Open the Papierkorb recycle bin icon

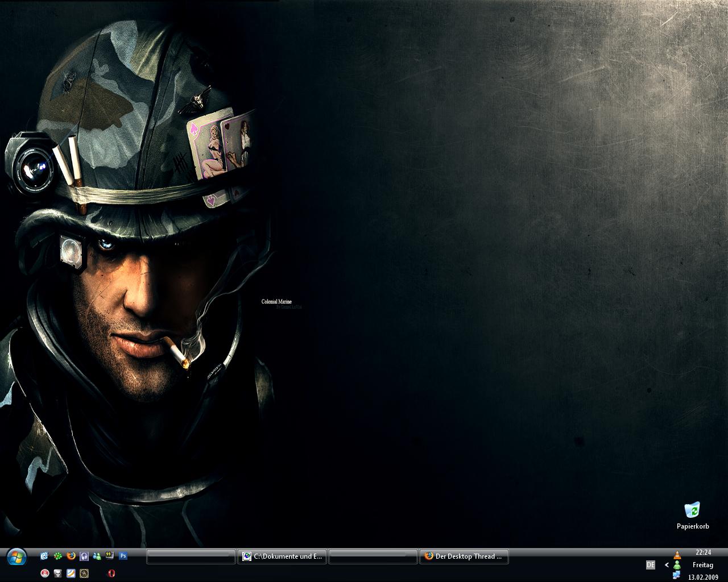click(x=692, y=516)
